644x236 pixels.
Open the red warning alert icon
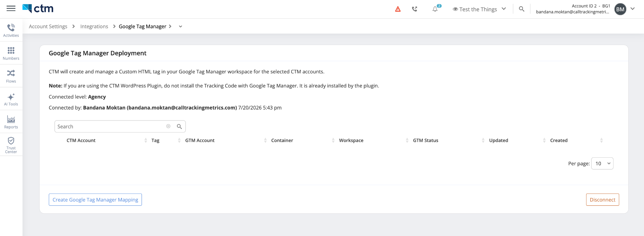click(398, 9)
